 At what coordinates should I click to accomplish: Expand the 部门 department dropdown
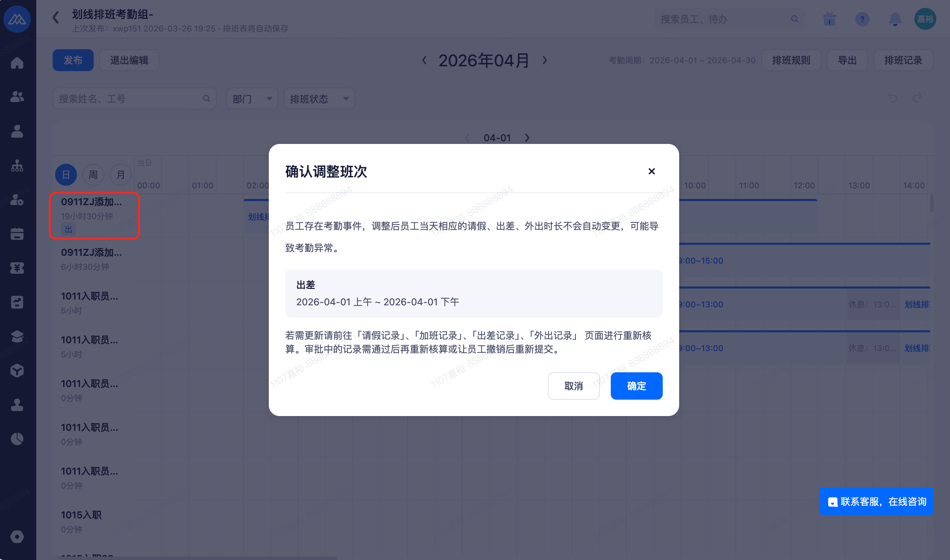click(252, 99)
